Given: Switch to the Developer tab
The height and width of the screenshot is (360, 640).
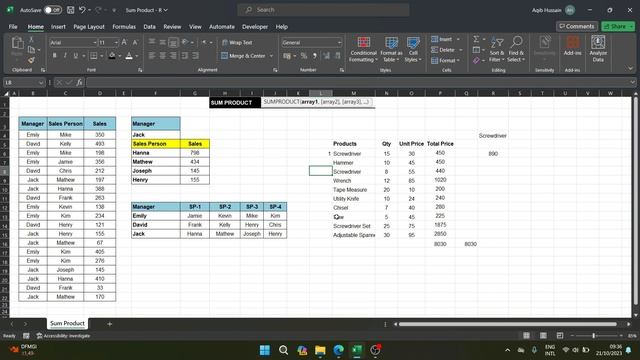Looking at the screenshot, I should [255, 27].
